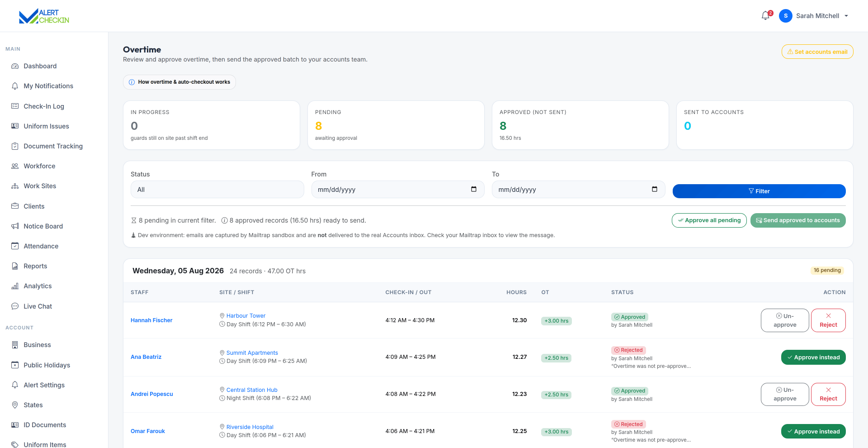
Task: Click the Notice Board megaphone icon
Action: coord(15,226)
